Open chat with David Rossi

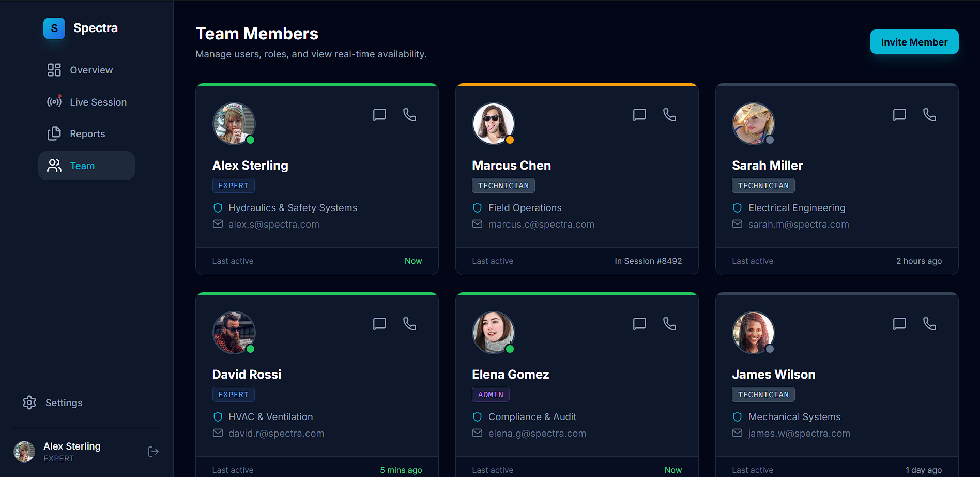[379, 324]
